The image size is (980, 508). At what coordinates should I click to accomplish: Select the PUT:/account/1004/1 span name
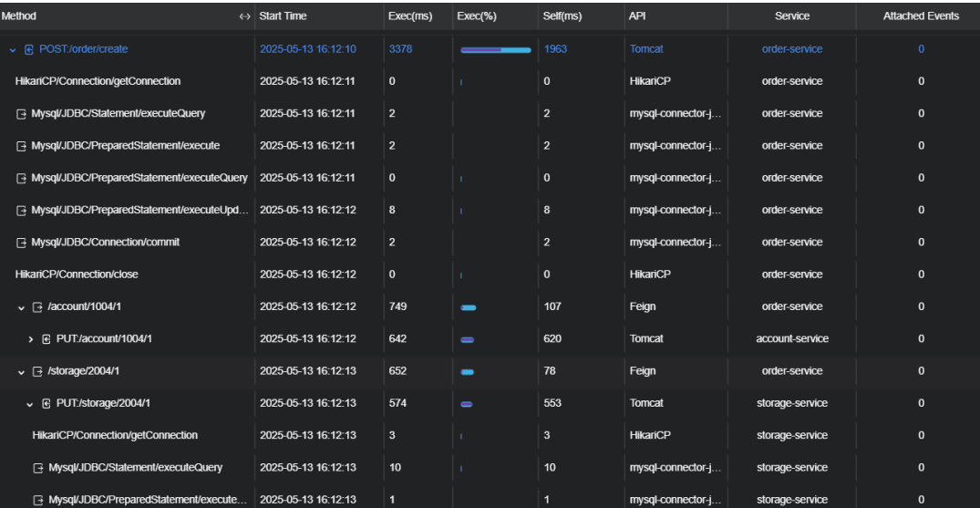pyautogui.click(x=104, y=338)
